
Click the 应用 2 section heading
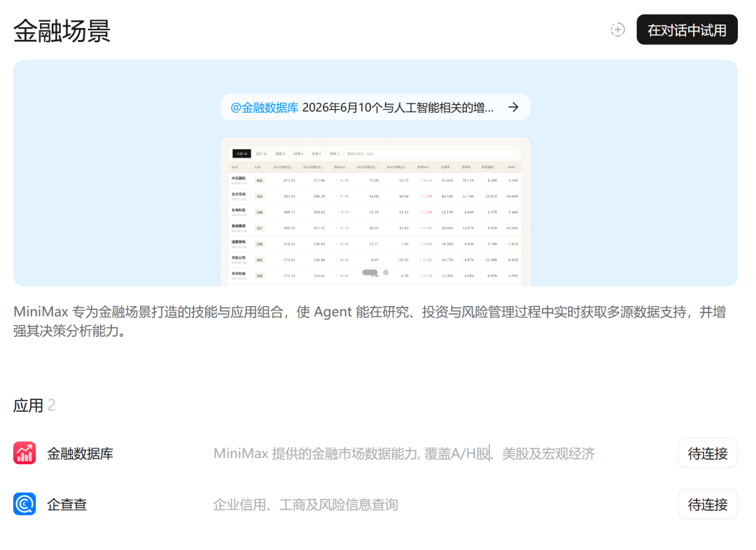(34, 405)
